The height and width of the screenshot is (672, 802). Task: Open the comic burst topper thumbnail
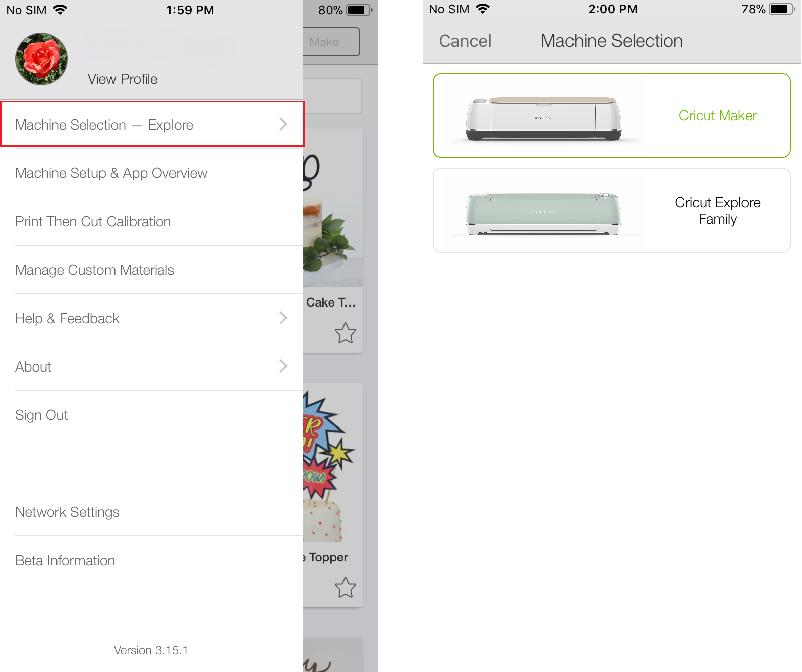[333, 463]
